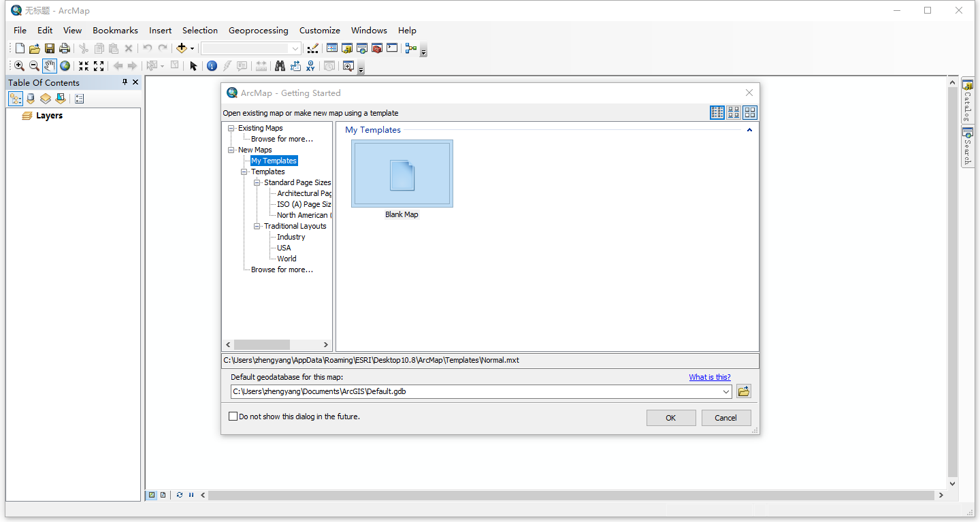Open the Catalog window toolbar icon

[x=347, y=48]
